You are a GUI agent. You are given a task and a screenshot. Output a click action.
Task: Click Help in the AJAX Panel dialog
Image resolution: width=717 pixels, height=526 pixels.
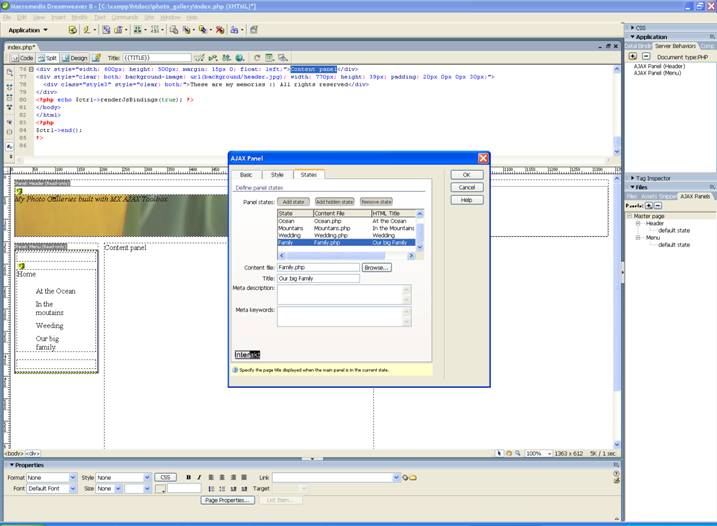466,200
